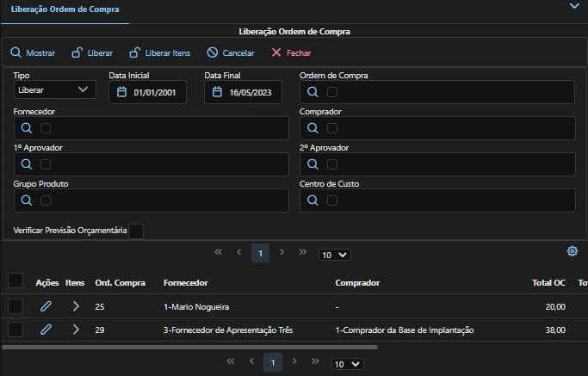Select the row checkbox for order 25
The height and width of the screenshot is (376, 588).
tap(15, 306)
